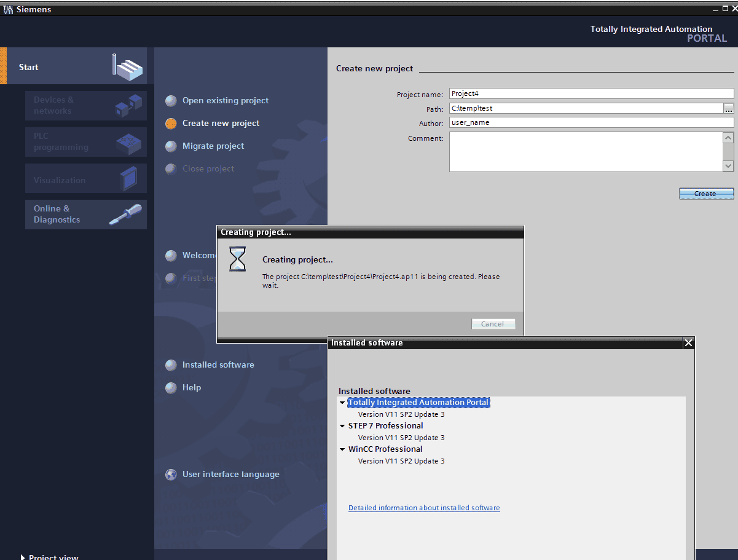Select Close project entry

point(208,169)
